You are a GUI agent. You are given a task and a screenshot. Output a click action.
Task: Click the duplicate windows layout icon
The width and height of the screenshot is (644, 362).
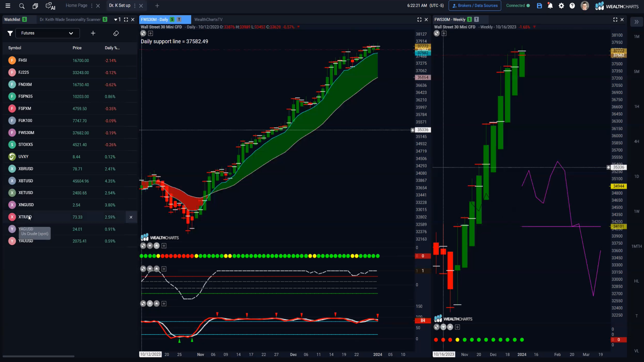click(x=35, y=6)
